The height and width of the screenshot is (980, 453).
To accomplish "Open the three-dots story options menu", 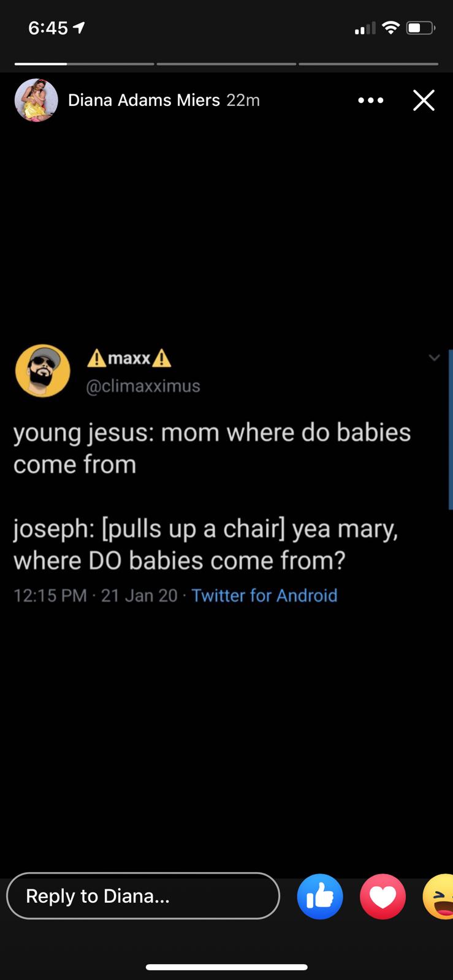I will click(371, 100).
